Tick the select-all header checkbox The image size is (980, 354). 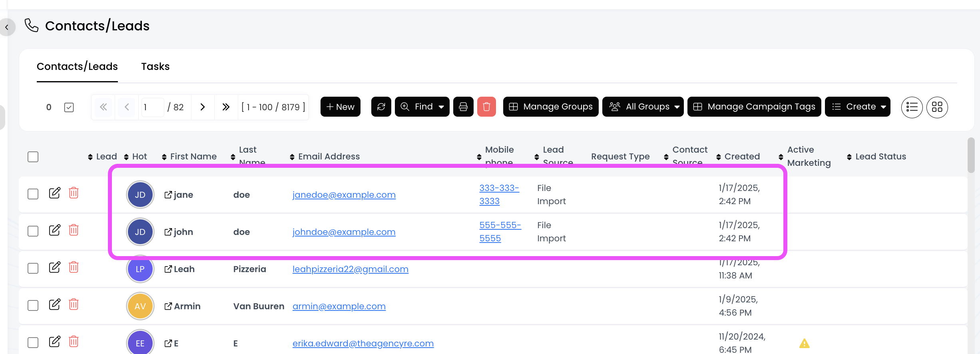click(x=33, y=157)
